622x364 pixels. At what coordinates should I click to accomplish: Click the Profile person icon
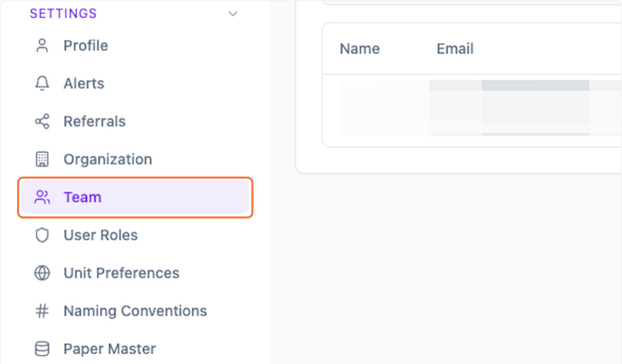click(x=41, y=46)
